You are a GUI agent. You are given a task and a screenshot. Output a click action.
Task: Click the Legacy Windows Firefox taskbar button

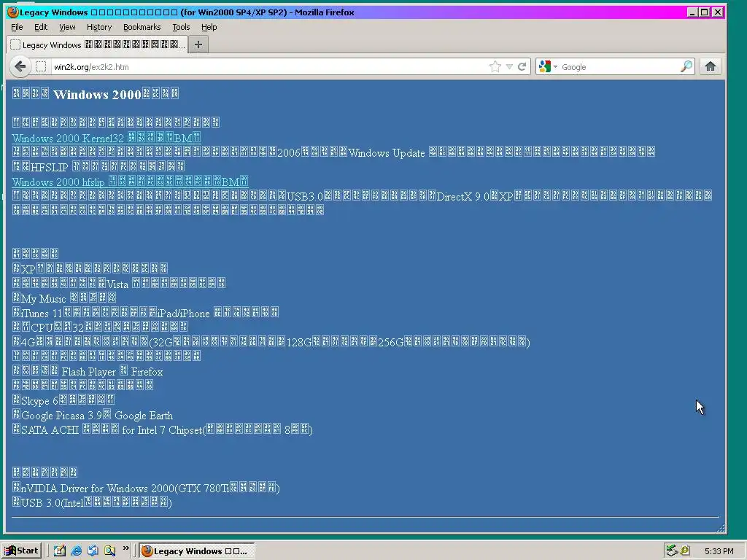pyautogui.click(x=197, y=551)
